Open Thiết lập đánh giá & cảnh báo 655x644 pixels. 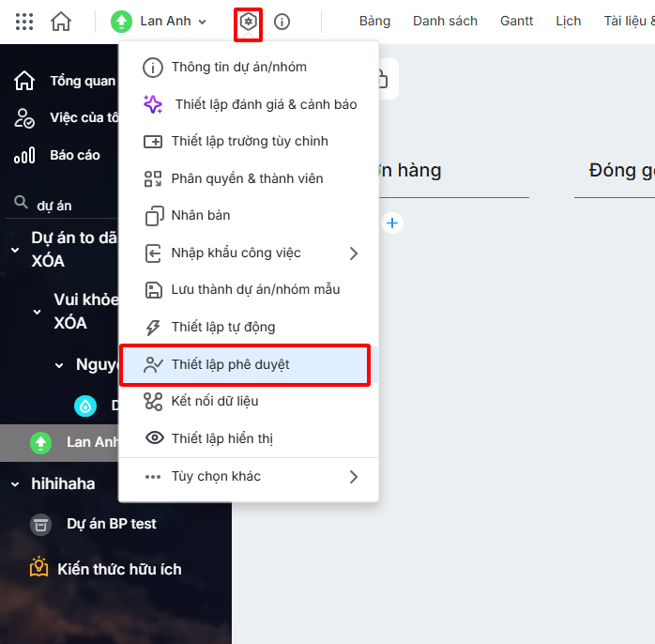tap(249, 104)
